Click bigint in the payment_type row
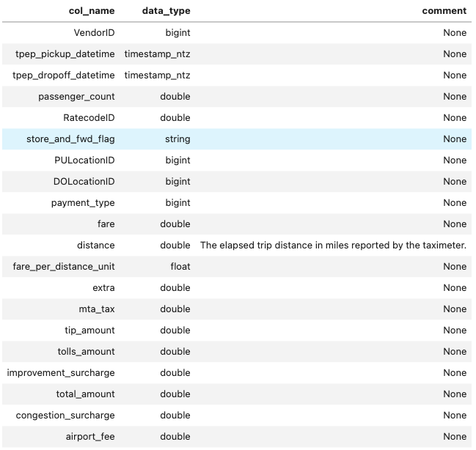The image size is (476, 450). (x=177, y=203)
